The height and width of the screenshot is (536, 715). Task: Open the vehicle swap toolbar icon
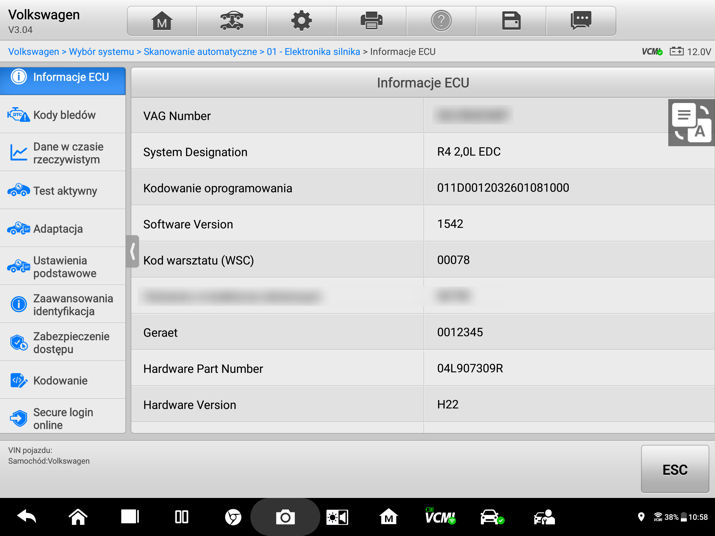[x=232, y=21]
